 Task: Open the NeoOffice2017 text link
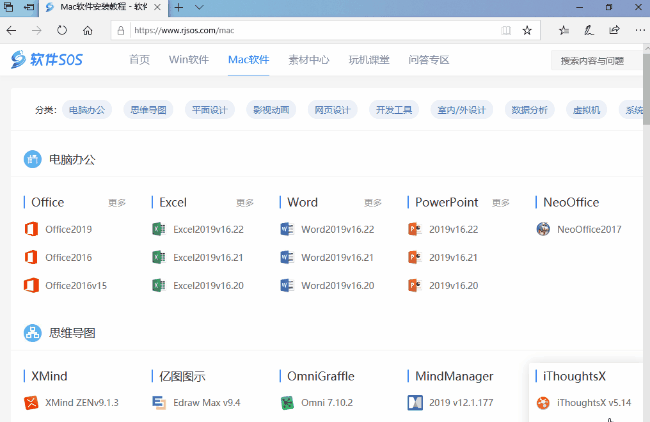click(x=589, y=229)
